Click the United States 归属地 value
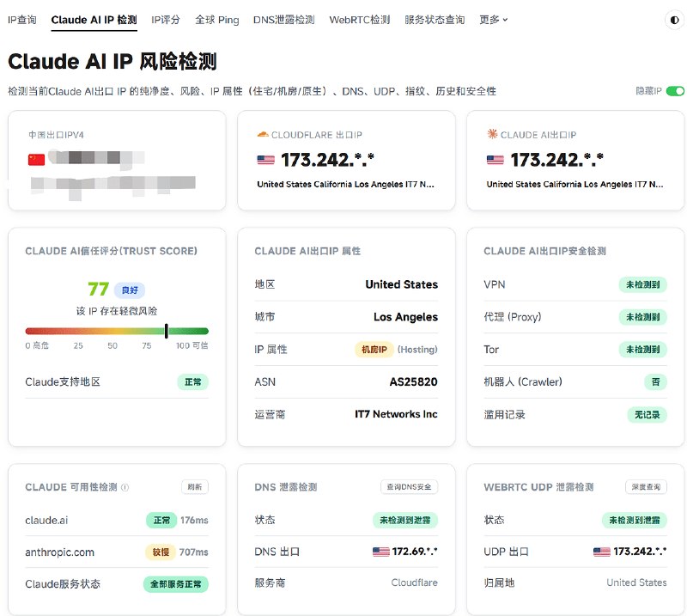The image size is (687, 616). (636, 582)
